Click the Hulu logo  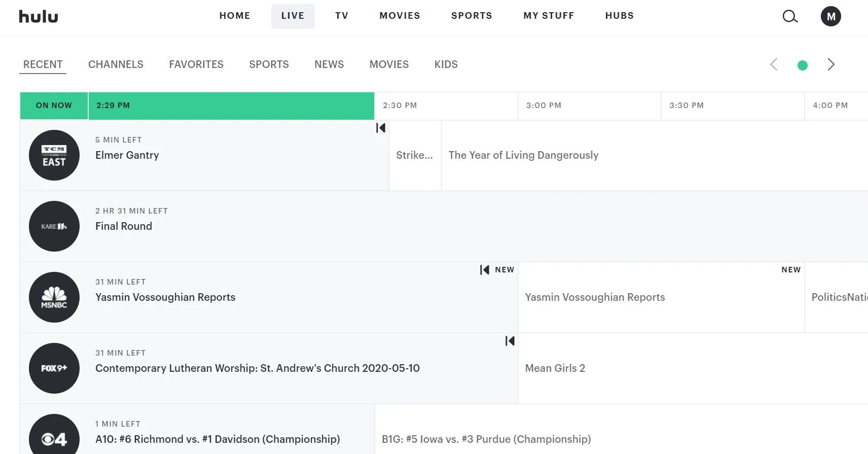[x=39, y=17]
